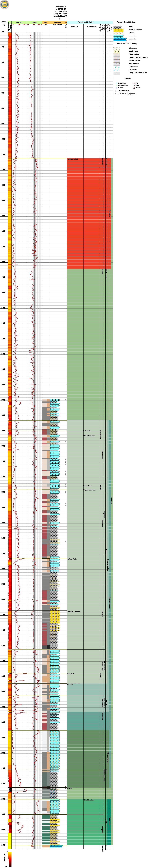
Task: Click the Few fossil abundance symbol
Action: [134, 83]
